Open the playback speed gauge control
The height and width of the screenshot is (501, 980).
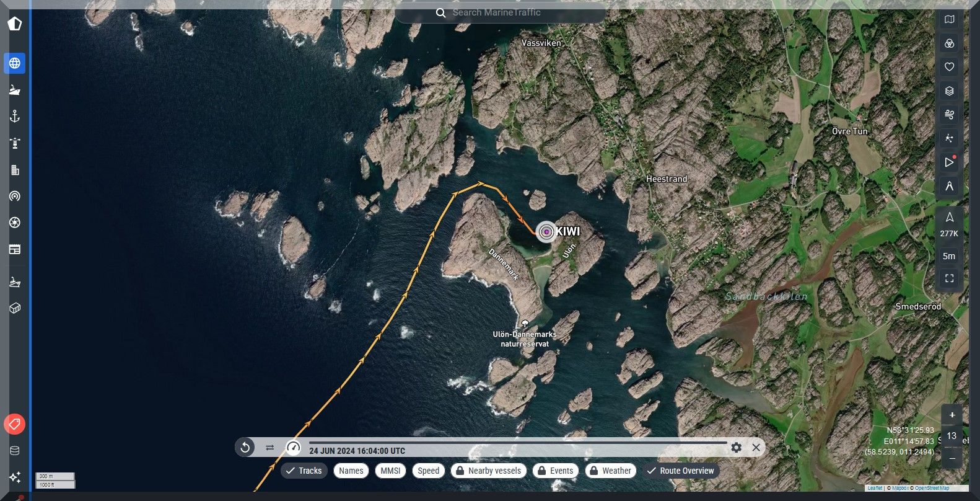pyautogui.click(x=293, y=447)
